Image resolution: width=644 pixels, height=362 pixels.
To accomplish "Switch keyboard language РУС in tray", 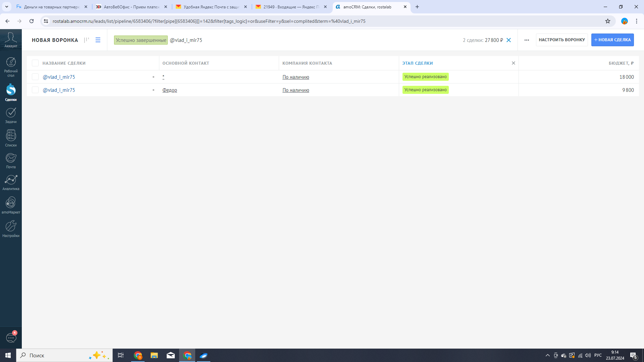I will 598,355.
